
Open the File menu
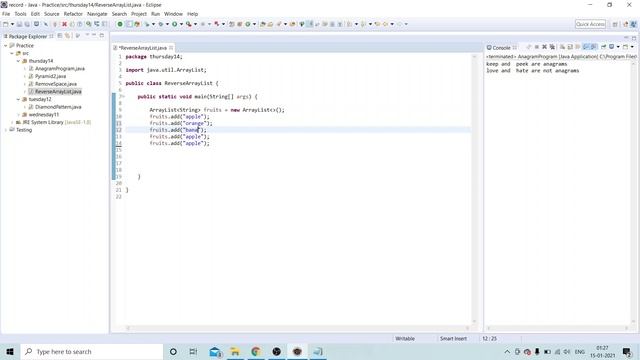6,14
